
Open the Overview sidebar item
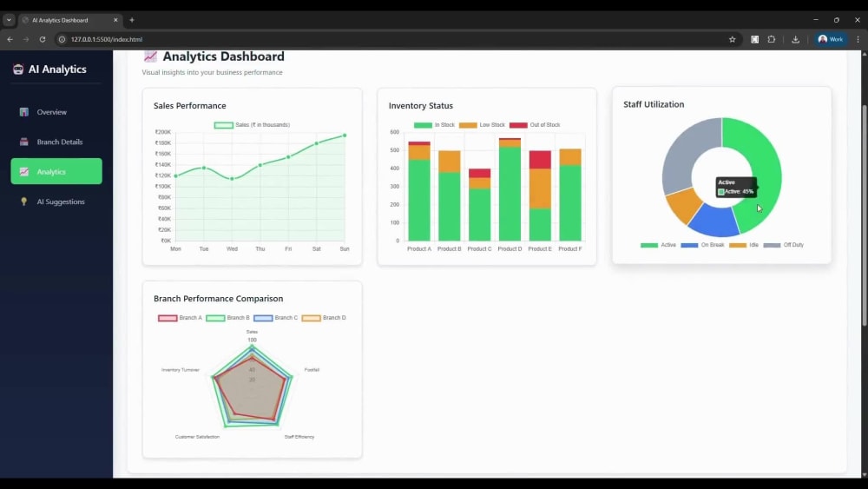[x=56, y=112]
